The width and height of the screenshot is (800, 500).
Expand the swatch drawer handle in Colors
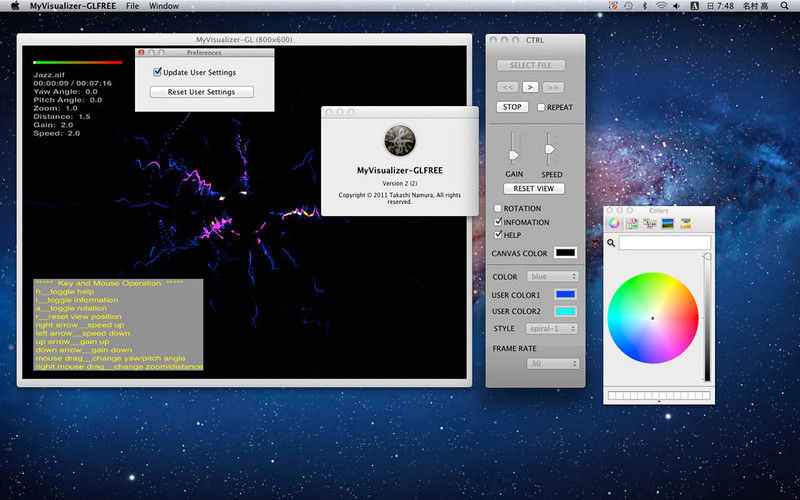659,402
